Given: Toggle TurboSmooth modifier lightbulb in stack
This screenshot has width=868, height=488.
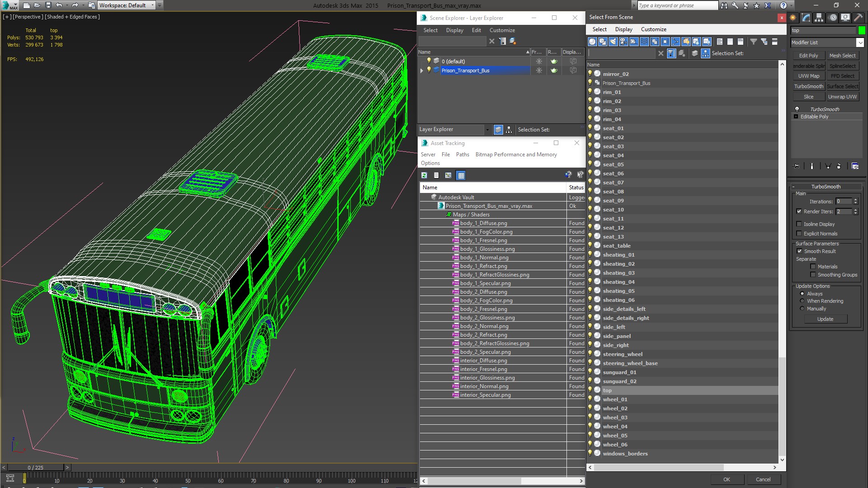Looking at the screenshot, I should pyautogui.click(x=797, y=109).
